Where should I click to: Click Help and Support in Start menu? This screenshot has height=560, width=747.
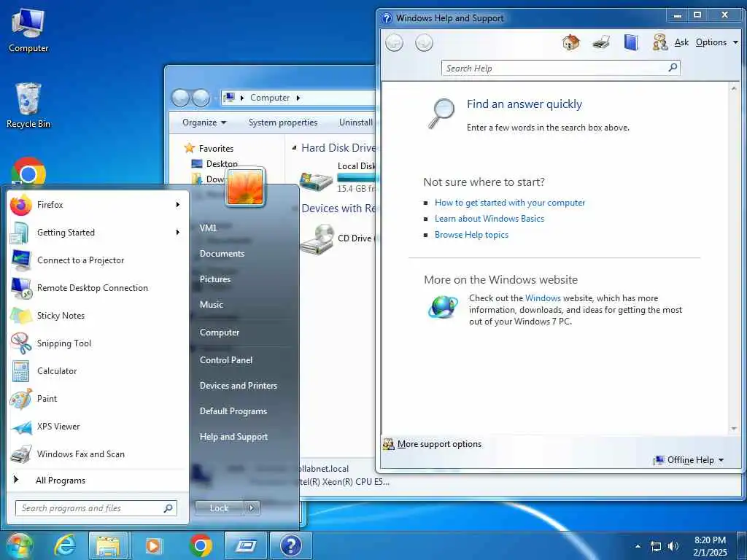(233, 437)
